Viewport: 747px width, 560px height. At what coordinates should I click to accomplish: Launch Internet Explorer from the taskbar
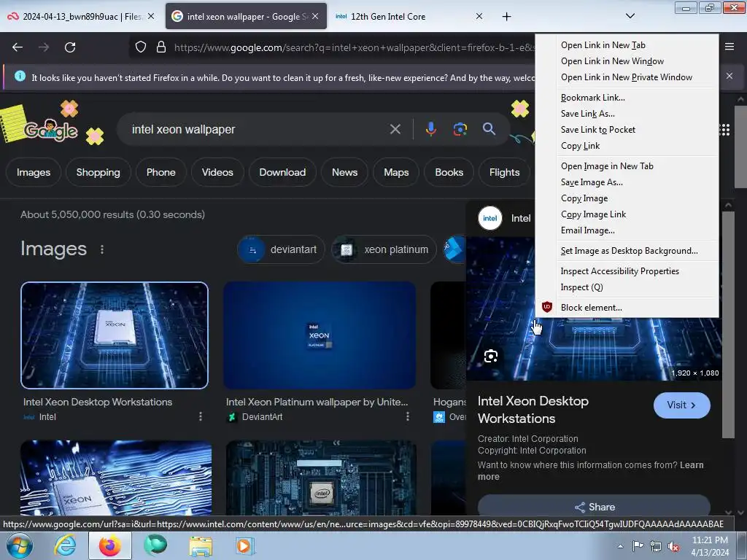click(65, 545)
